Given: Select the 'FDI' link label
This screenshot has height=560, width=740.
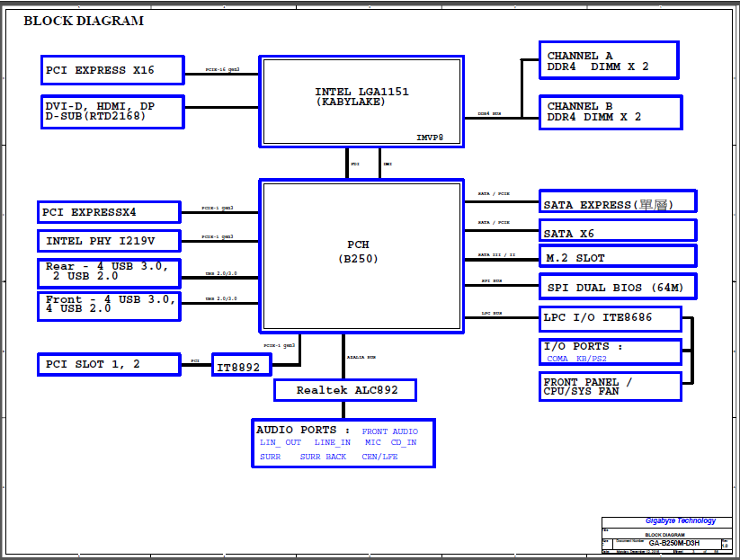Looking at the screenshot, I should pyautogui.click(x=355, y=164).
